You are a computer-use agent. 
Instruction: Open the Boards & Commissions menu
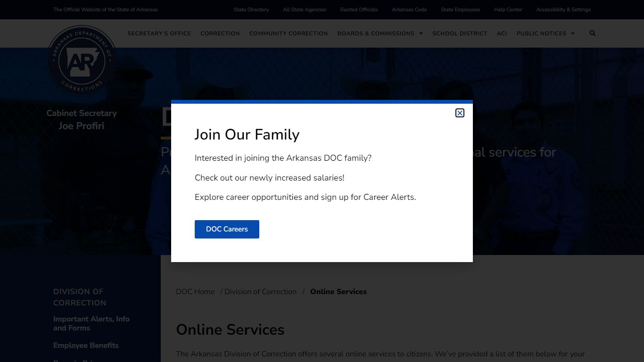pos(376,33)
